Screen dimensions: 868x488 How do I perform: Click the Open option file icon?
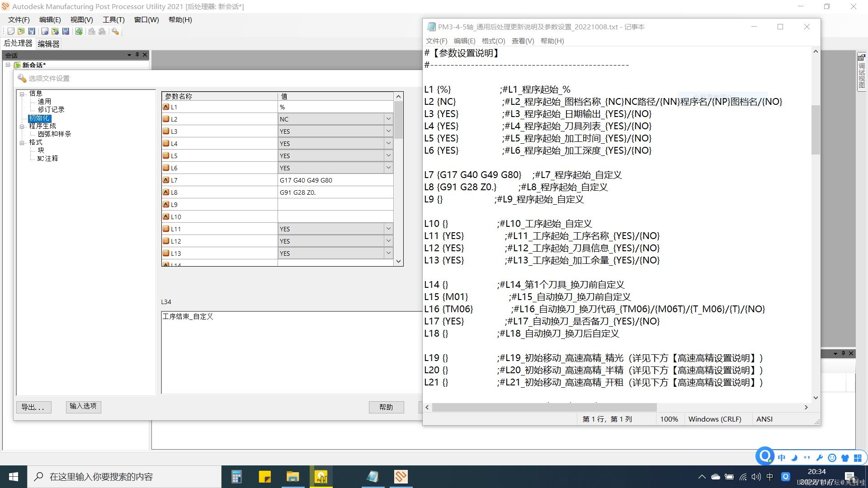[55, 31]
